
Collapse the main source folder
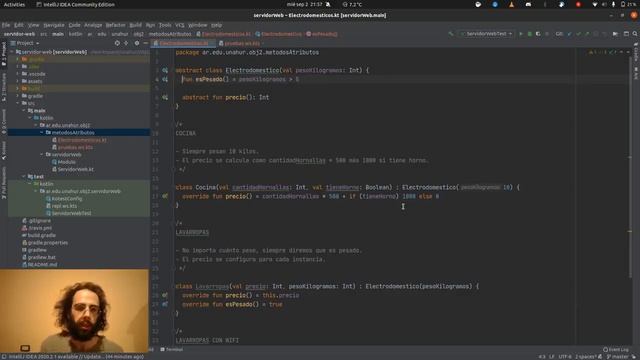tap(24, 111)
